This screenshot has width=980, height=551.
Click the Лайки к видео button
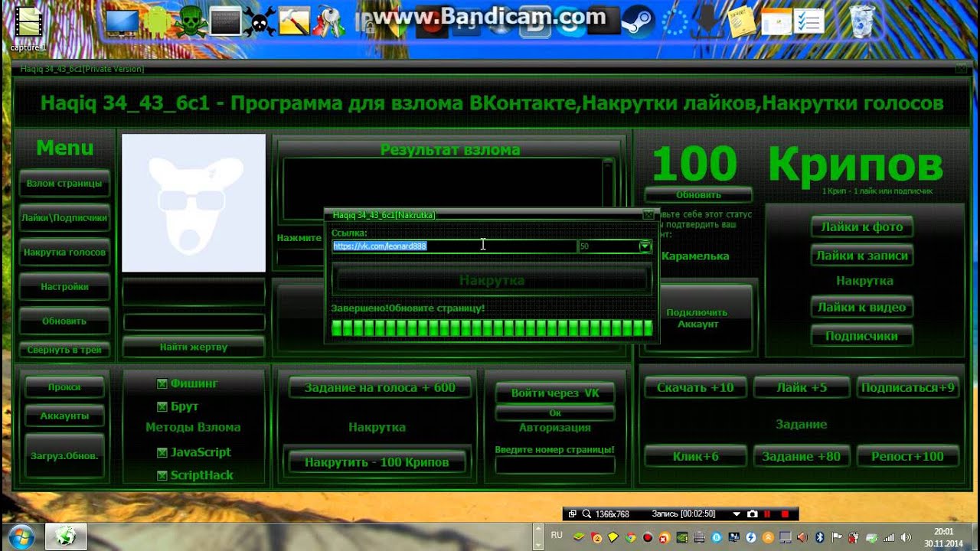click(862, 308)
